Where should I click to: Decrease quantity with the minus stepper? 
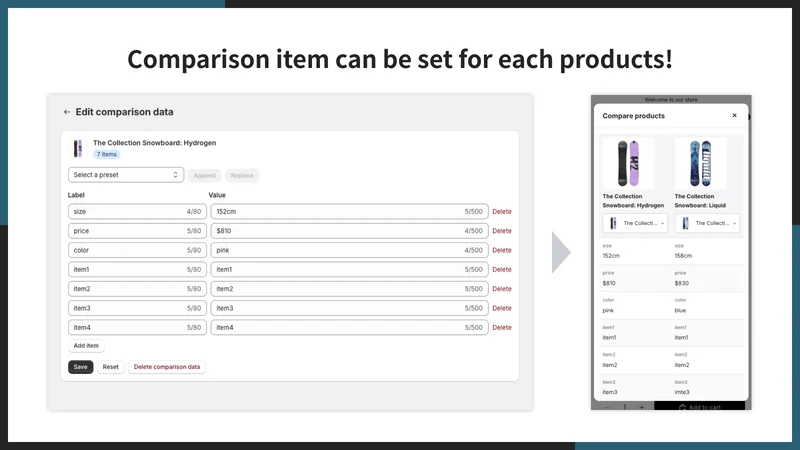pyautogui.click(x=607, y=407)
